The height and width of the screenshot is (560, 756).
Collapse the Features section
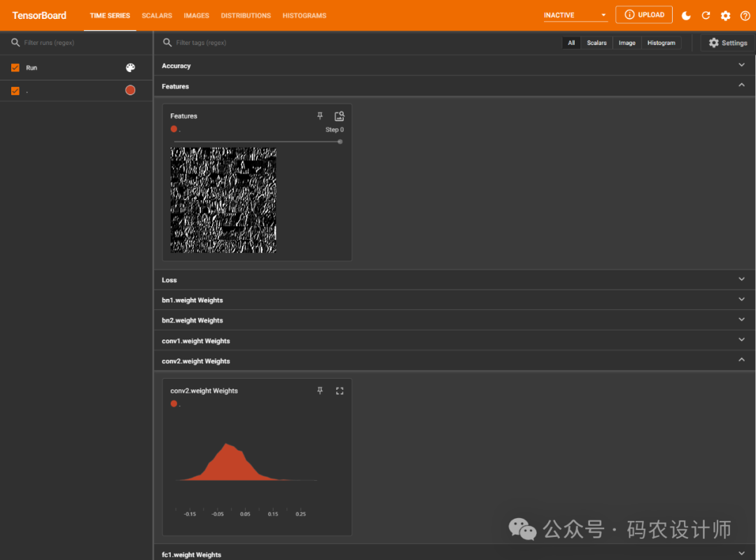741,85
